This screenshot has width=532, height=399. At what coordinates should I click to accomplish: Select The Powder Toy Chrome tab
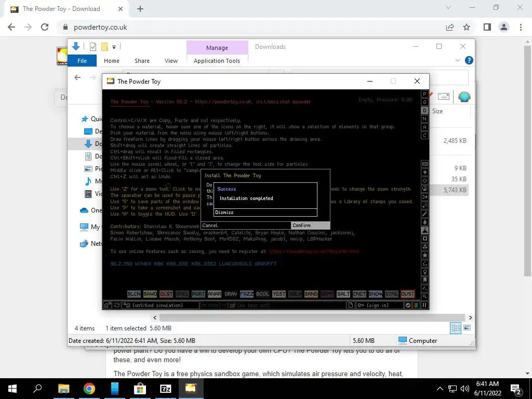pyautogui.click(x=66, y=9)
